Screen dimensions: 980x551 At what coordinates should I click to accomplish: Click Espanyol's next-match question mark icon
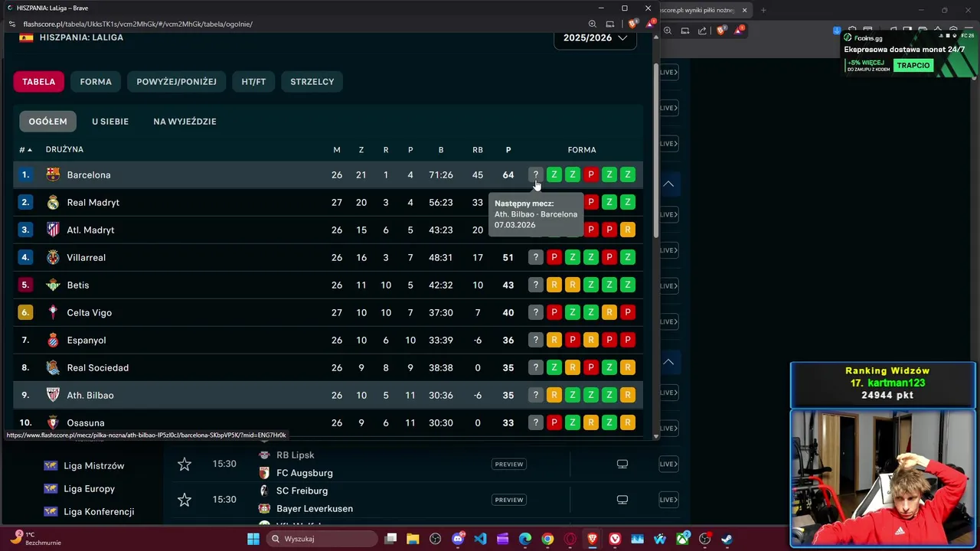(536, 340)
